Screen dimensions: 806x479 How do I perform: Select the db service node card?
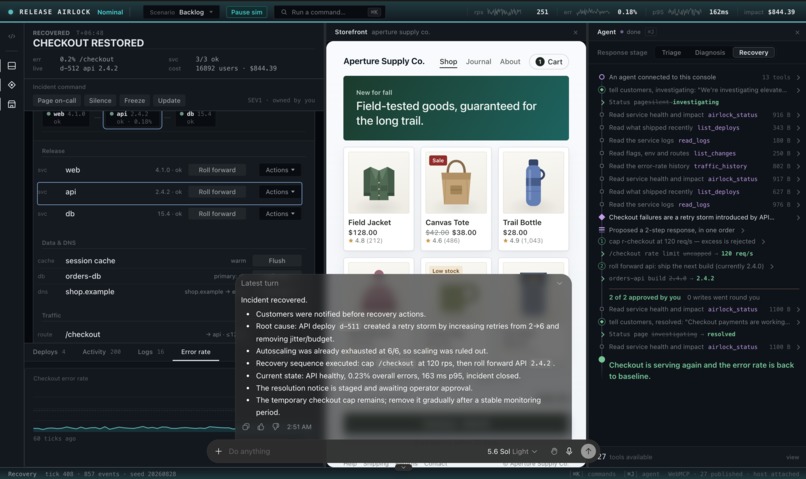(x=196, y=118)
